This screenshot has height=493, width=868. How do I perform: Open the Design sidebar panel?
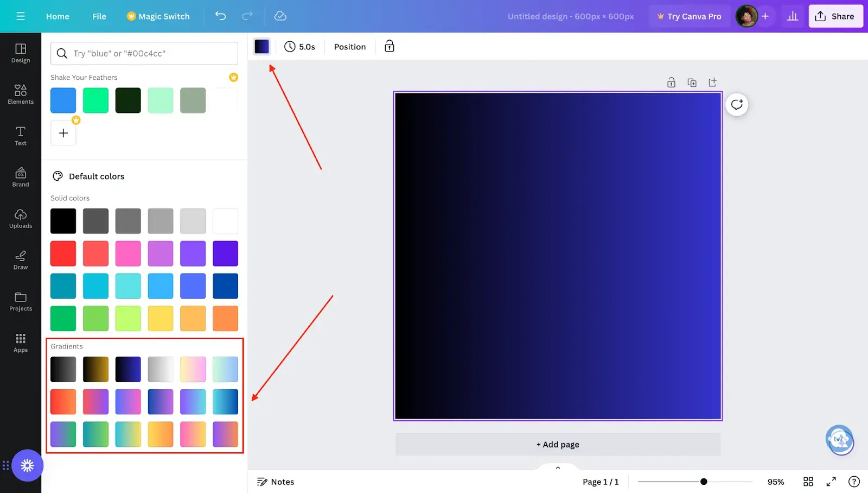[x=21, y=53]
